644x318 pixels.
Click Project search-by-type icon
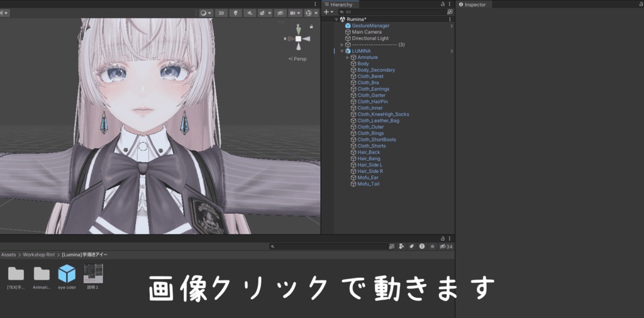point(401,246)
